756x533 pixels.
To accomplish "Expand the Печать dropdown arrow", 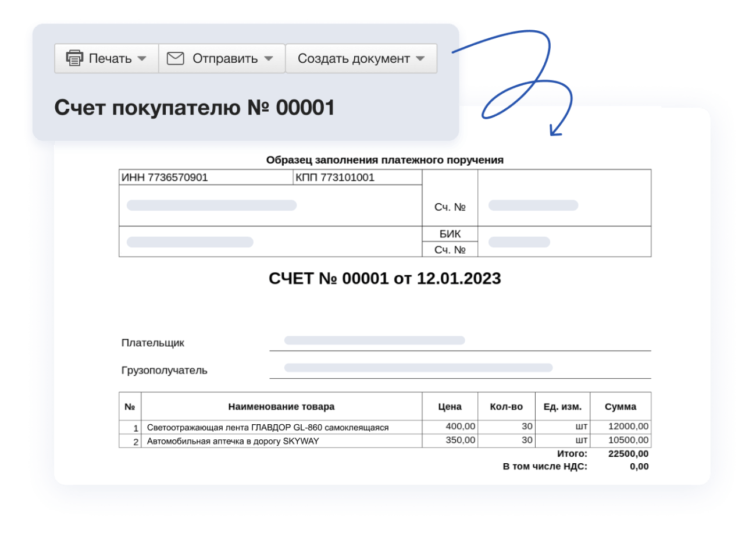I will (142, 59).
